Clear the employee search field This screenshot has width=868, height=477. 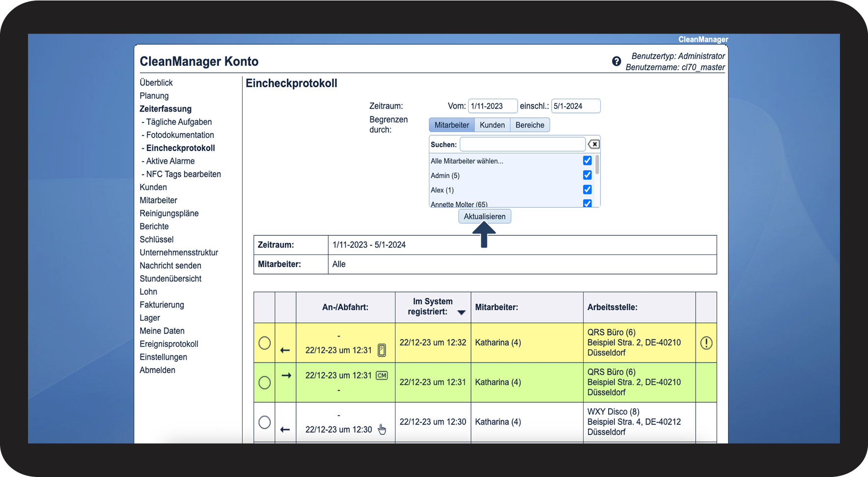point(593,144)
